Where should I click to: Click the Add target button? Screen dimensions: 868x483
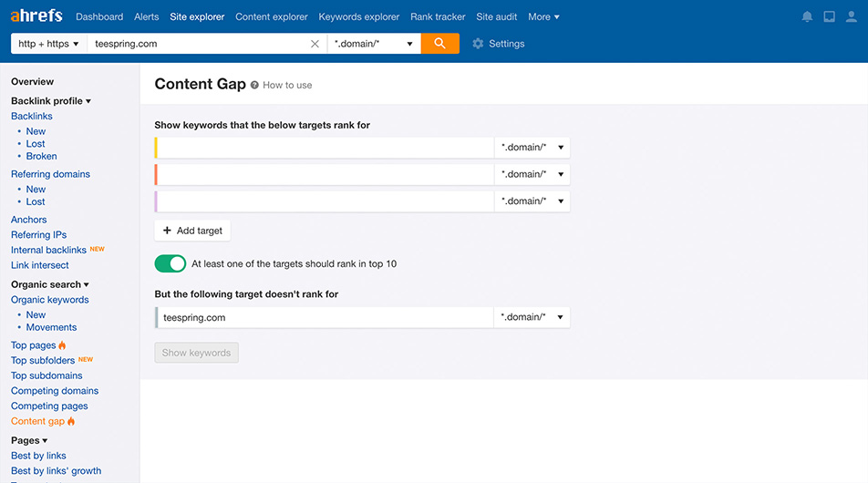(x=192, y=231)
